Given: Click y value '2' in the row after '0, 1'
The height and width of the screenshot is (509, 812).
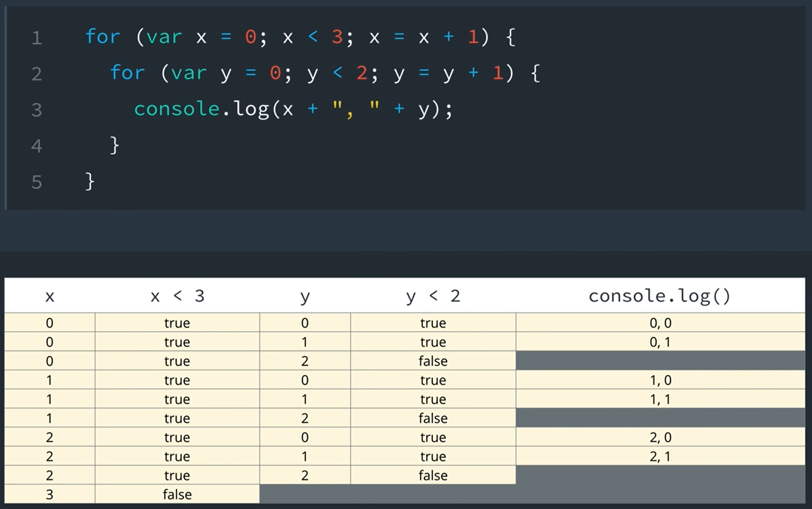Looking at the screenshot, I should coord(305,361).
